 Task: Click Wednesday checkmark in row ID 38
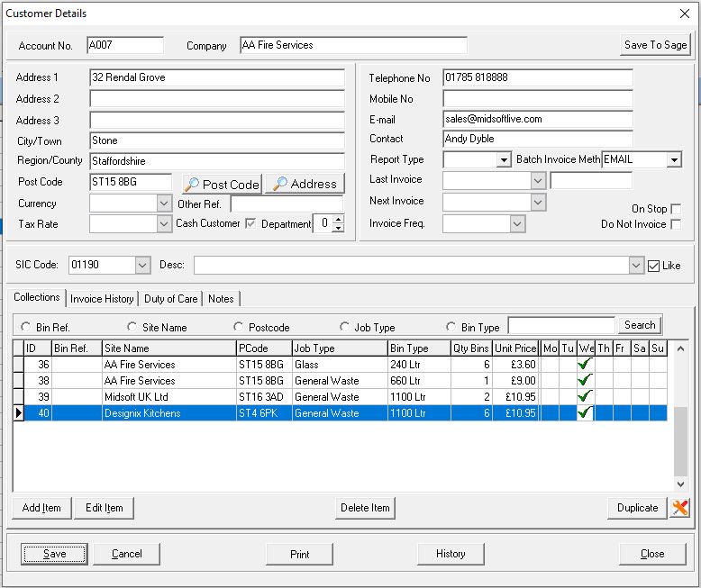(x=585, y=380)
